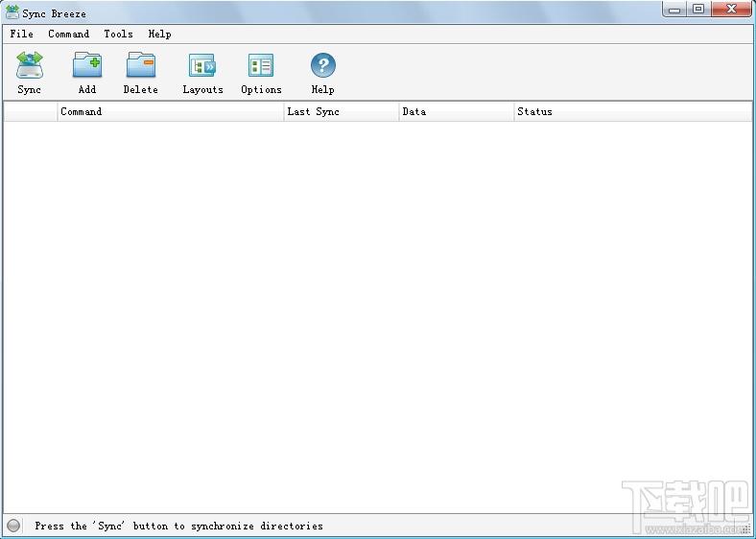Open the Layouts tool

coord(202,65)
